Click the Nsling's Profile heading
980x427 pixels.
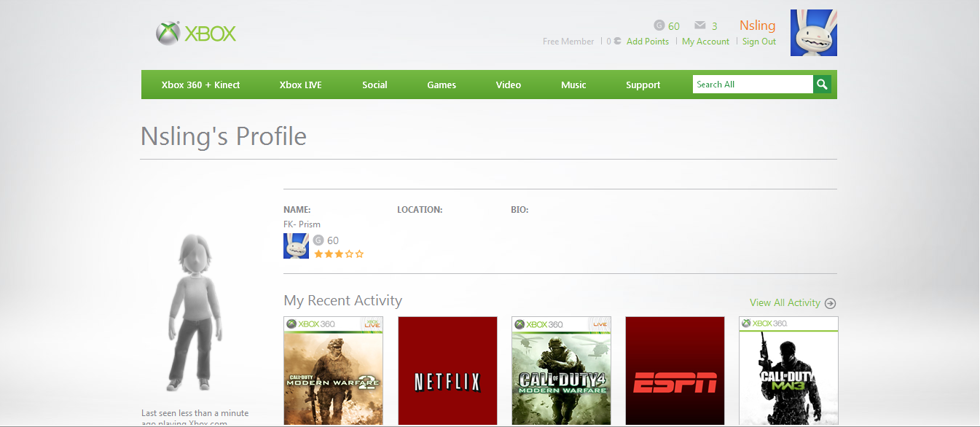pos(224,136)
